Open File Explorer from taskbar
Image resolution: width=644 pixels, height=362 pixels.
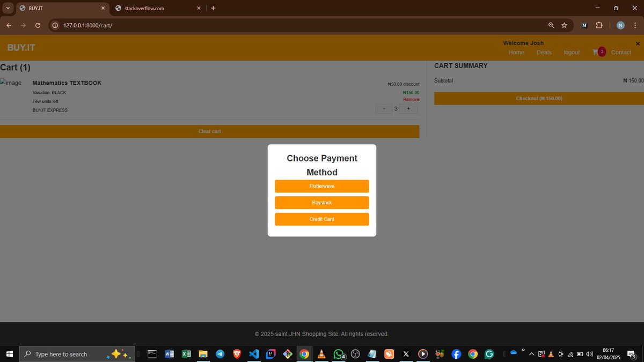(203, 354)
